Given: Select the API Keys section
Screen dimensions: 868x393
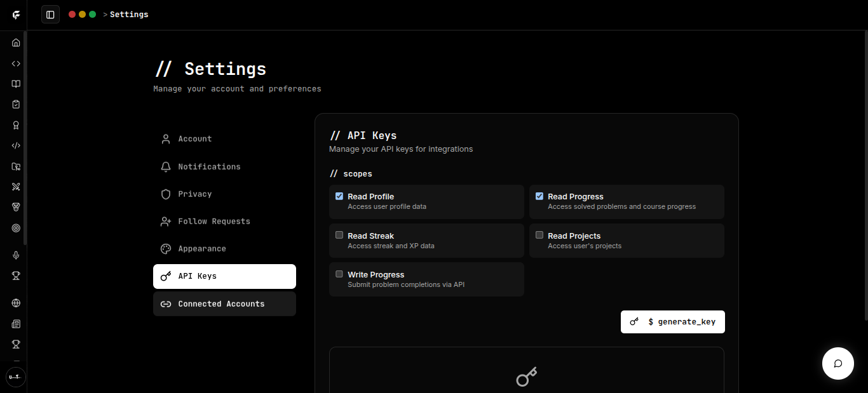Looking at the screenshot, I should (224, 276).
